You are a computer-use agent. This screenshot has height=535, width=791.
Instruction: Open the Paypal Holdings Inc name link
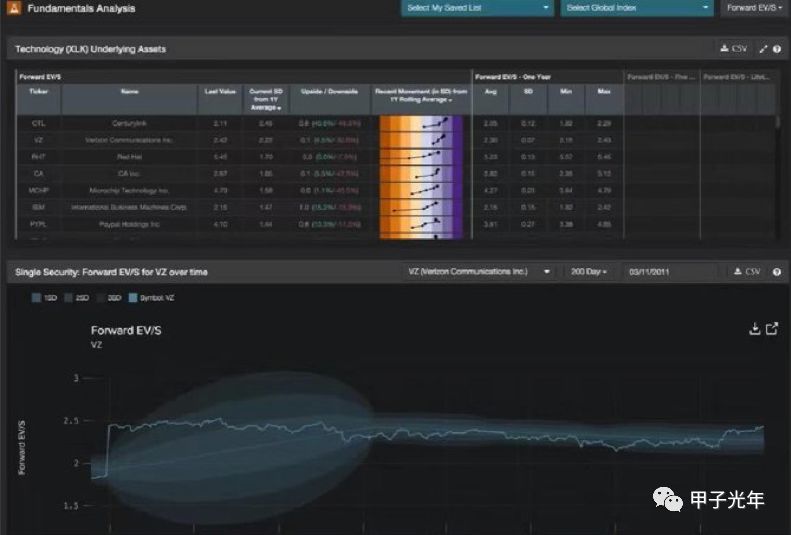click(130, 224)
